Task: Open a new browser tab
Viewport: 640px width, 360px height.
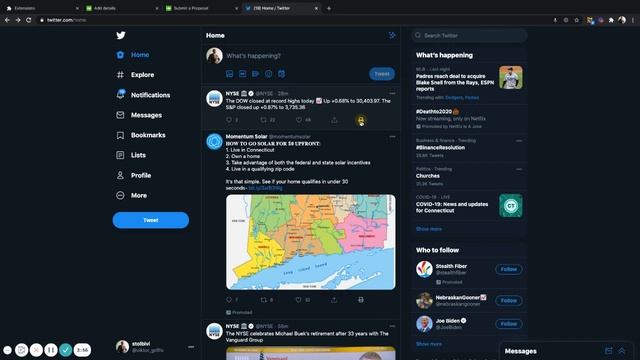Action: [x=329, y=8]
